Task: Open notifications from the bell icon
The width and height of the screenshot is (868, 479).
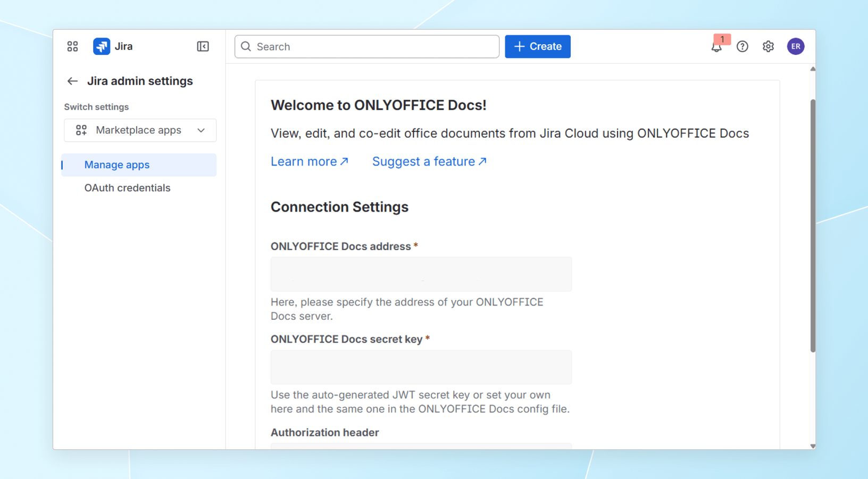Action: point(716,47)
